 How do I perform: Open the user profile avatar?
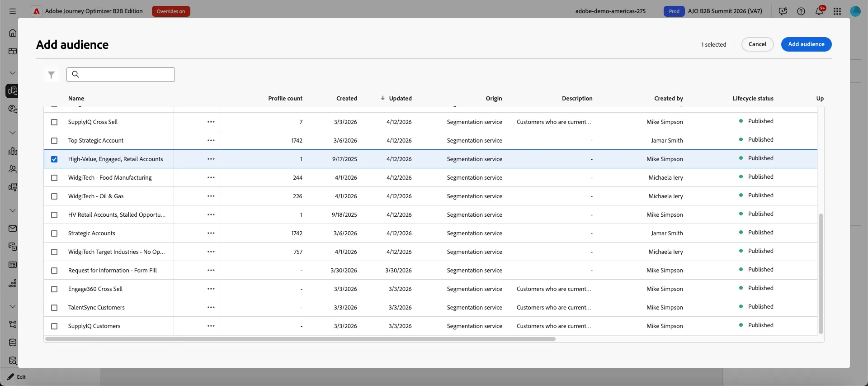point(855,11)
